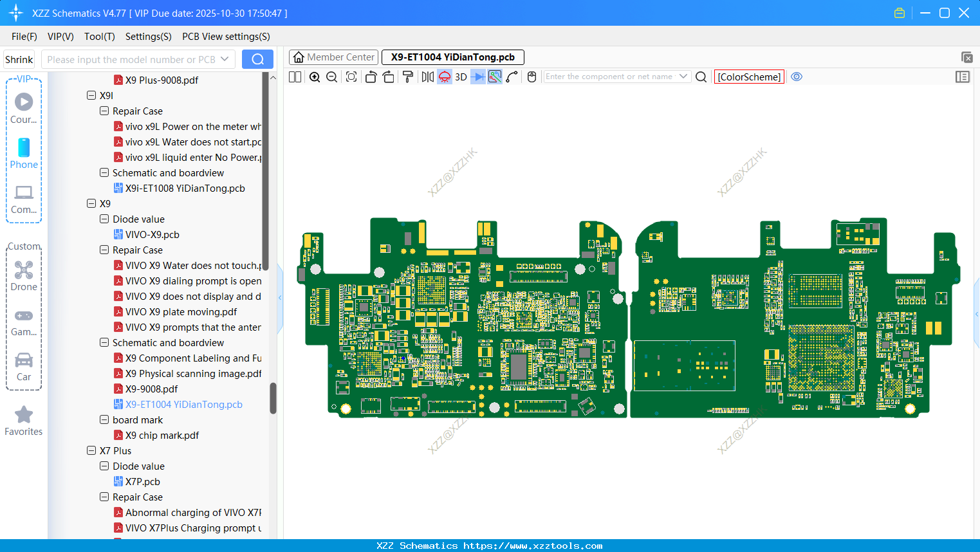This screenshot has width=980, height=552.
Task: Click the zoom out magnifier icon
Action: pyautogui.click(x=332, y=77)
